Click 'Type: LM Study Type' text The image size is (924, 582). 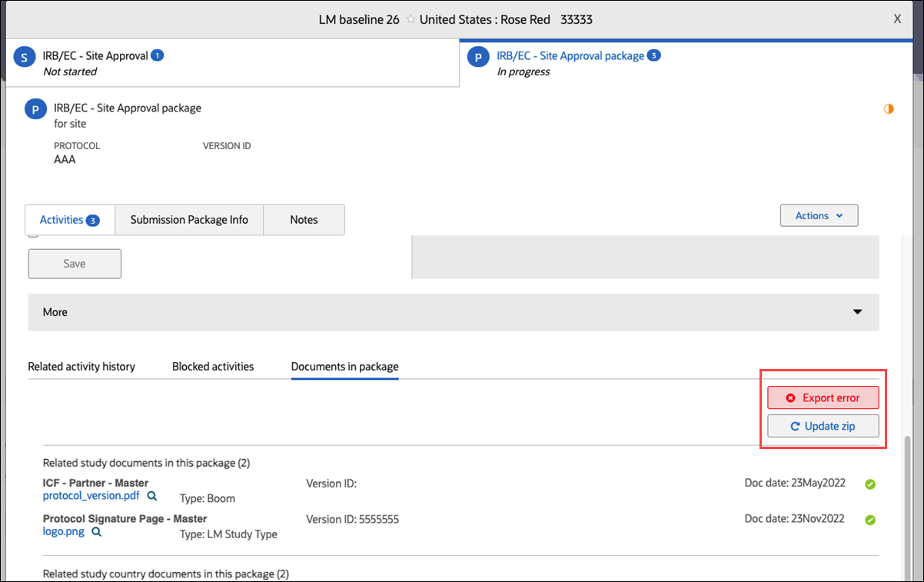pyautogui.click(x=228, y=534)
